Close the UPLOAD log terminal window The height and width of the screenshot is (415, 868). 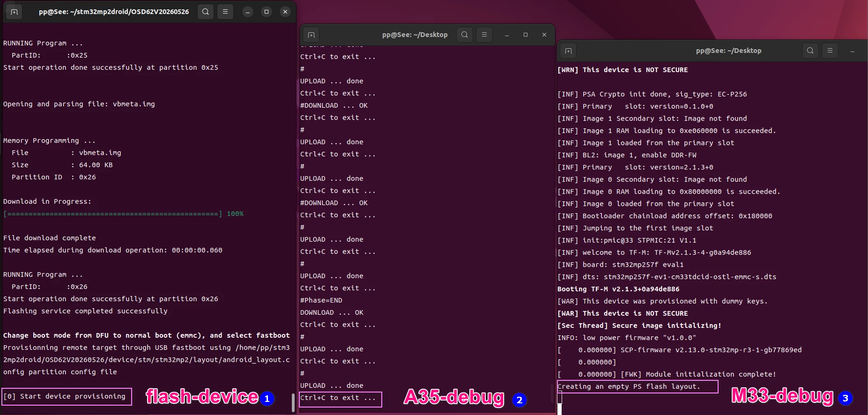544,35
